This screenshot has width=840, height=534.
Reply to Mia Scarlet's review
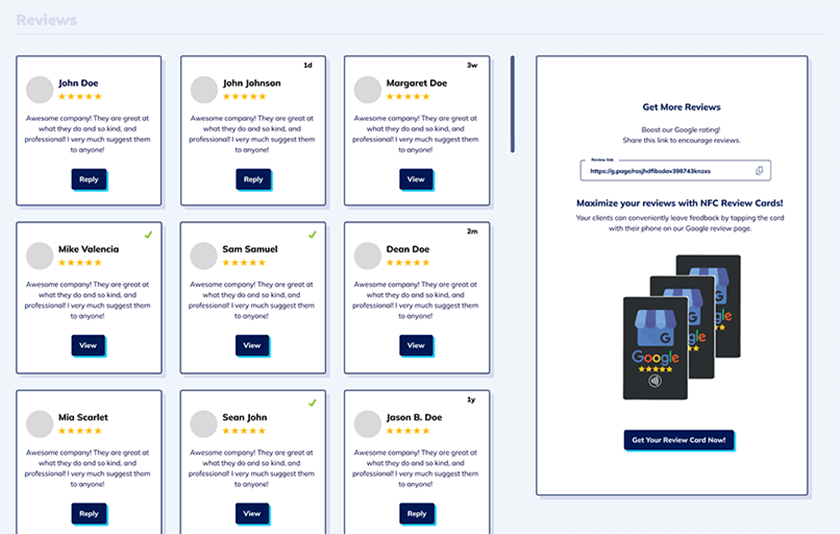pos(88,513)
